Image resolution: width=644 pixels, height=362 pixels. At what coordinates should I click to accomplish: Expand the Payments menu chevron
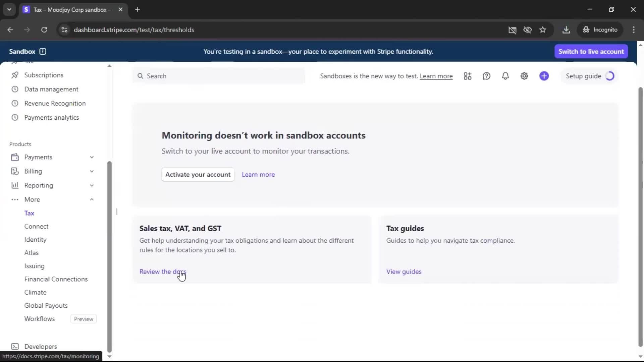(x=92, y=157)
